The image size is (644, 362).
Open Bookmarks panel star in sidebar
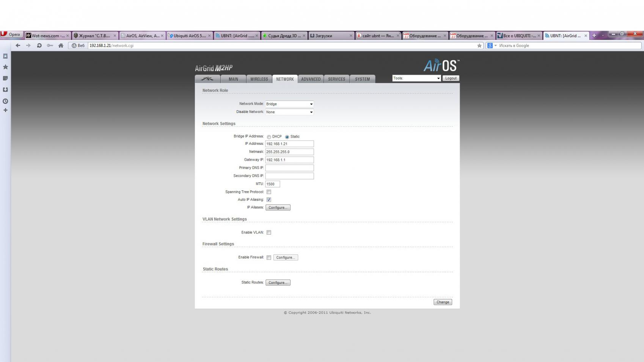coord(5,67)
